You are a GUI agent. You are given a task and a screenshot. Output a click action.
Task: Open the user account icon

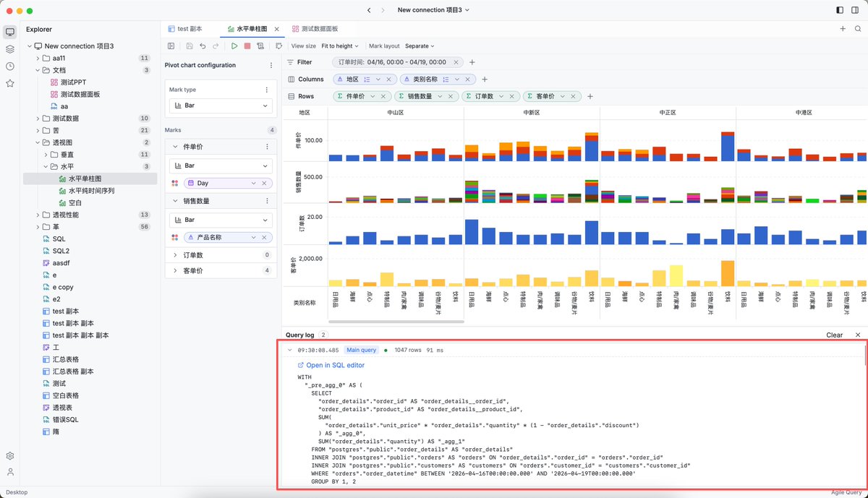10,472
